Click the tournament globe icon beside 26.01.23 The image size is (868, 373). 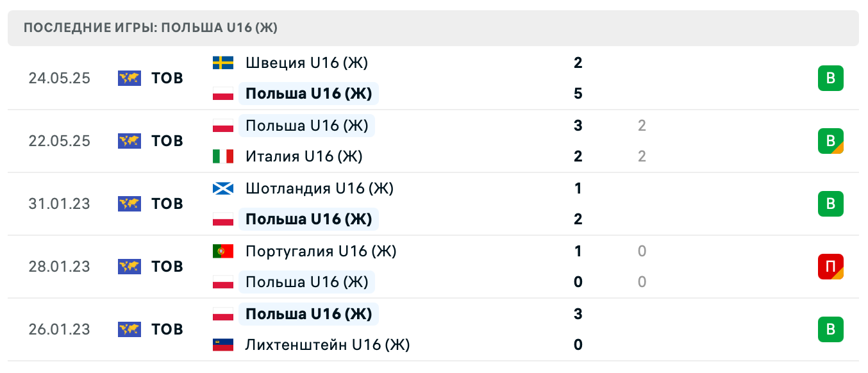click(x=129, y=329)
